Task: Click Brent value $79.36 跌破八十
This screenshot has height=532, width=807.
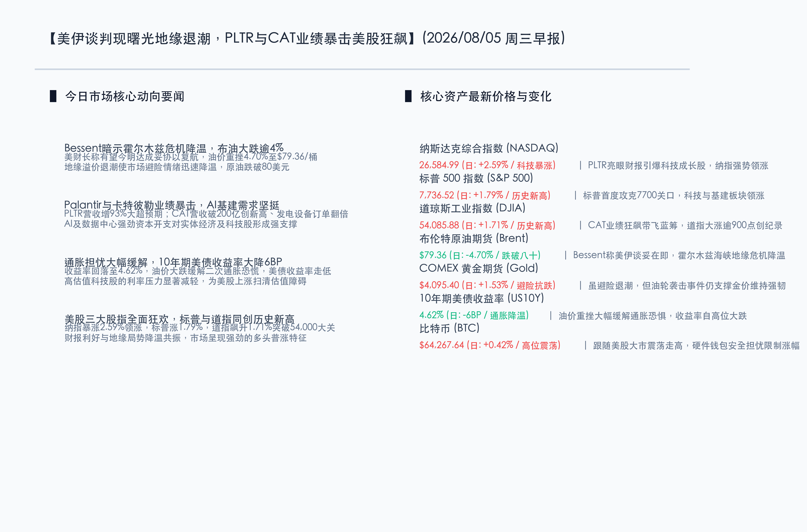Action: click(x=480, y=255)
